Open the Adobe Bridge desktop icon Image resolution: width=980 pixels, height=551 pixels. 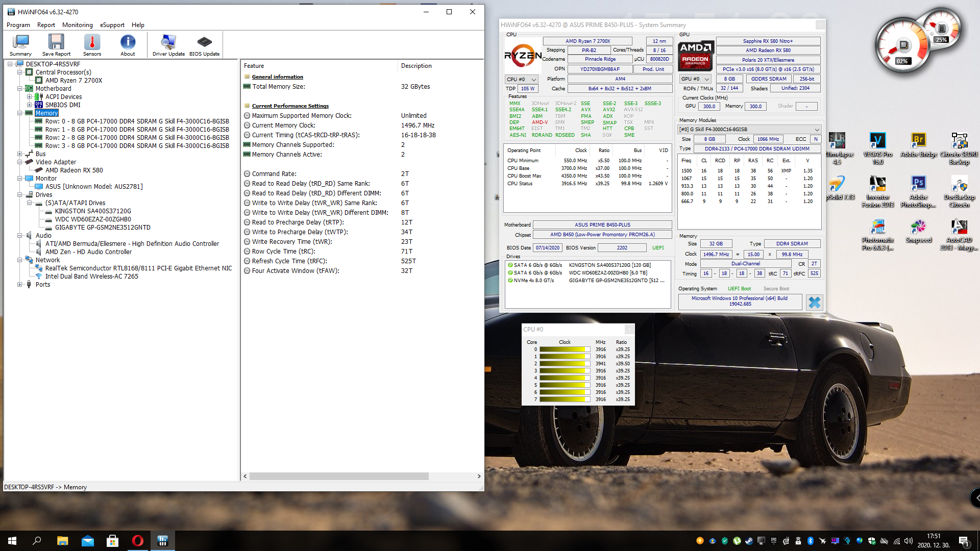click(918, 145)
